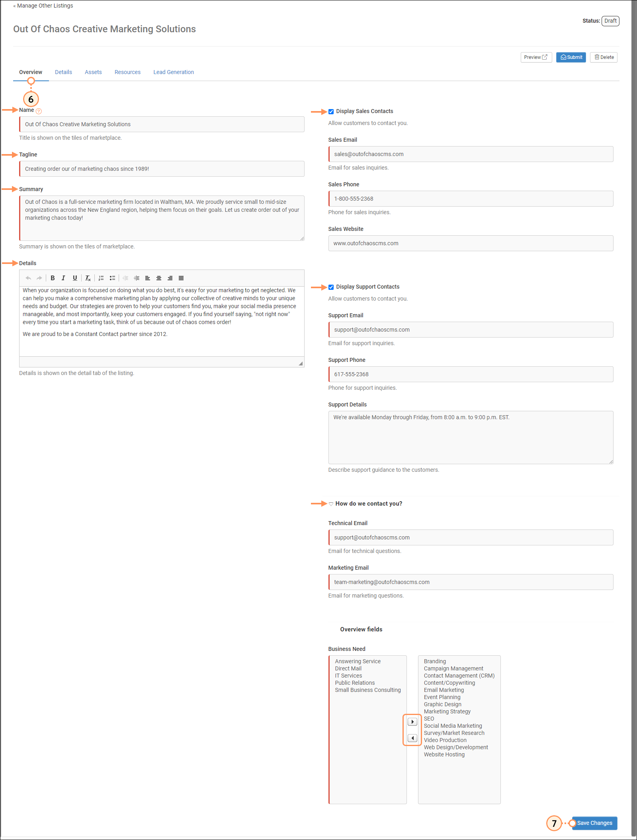Viewport: 637px width, 840px height.
Task: Select Public Relations in available list
Action: pyautogui.click(x=355, y=683)
